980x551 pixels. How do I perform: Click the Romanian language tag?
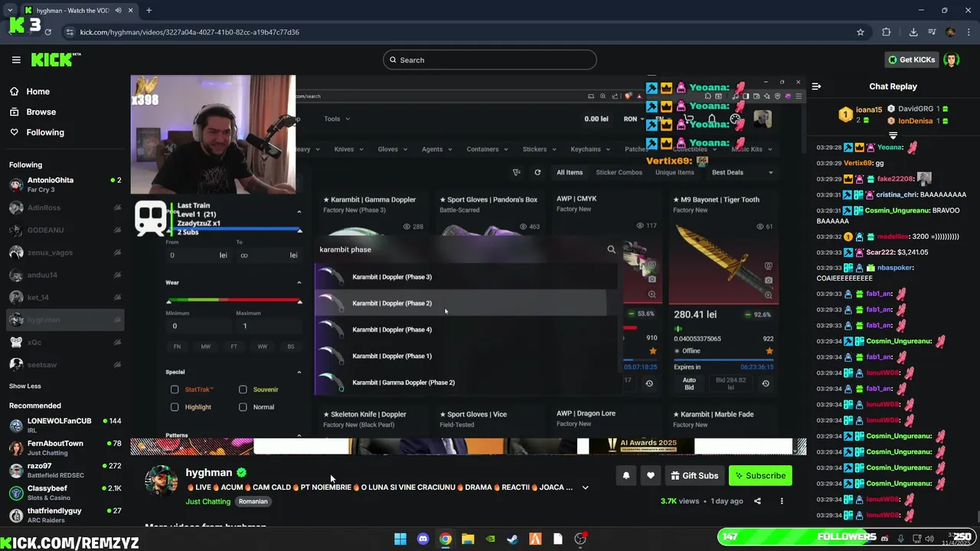253,501
